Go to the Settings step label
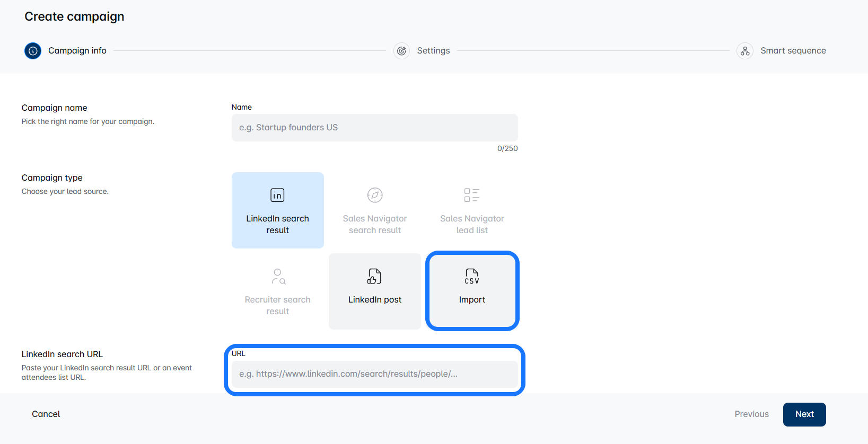 pos(433,51)
